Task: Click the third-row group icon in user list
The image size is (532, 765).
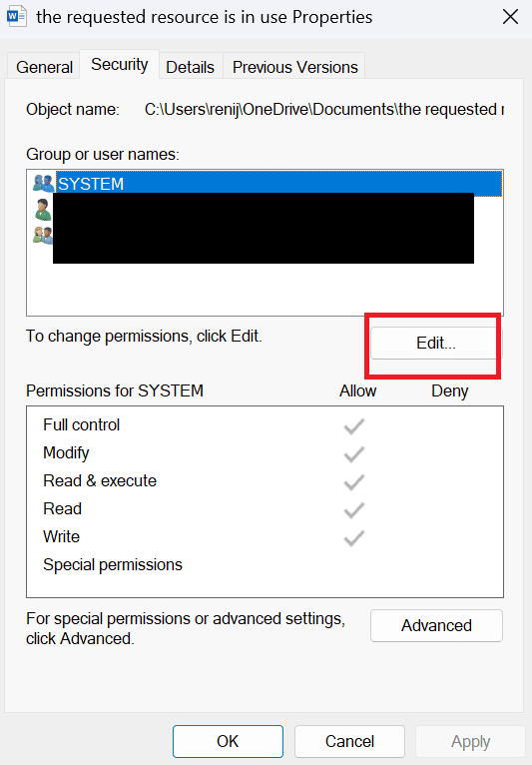Action: 43,235
